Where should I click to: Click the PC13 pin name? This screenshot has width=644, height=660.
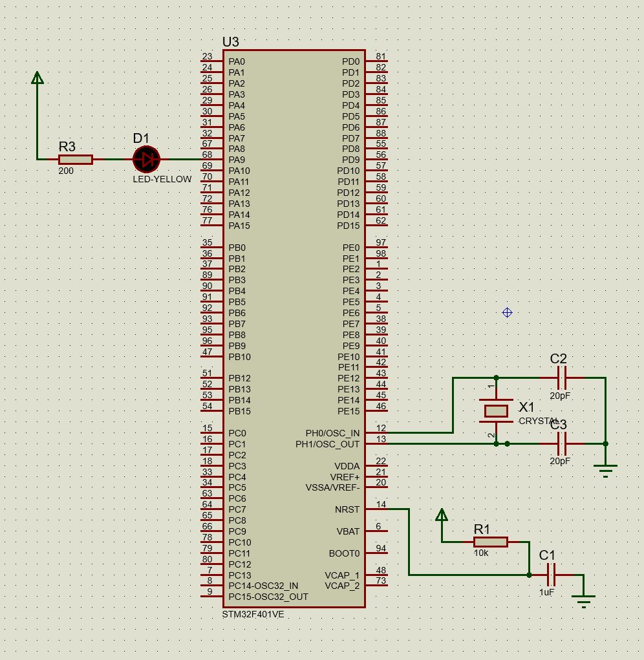pyautogui.click(x=239, y=575)
